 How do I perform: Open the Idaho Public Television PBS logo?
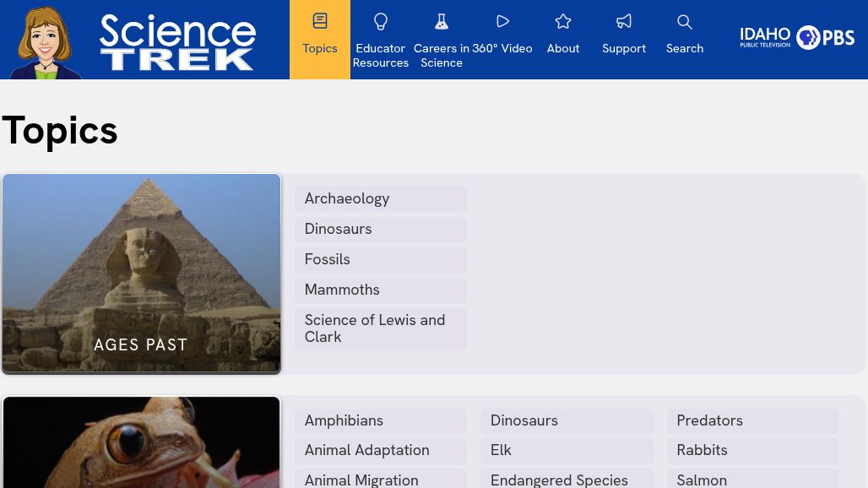click(x=797, y=38)
